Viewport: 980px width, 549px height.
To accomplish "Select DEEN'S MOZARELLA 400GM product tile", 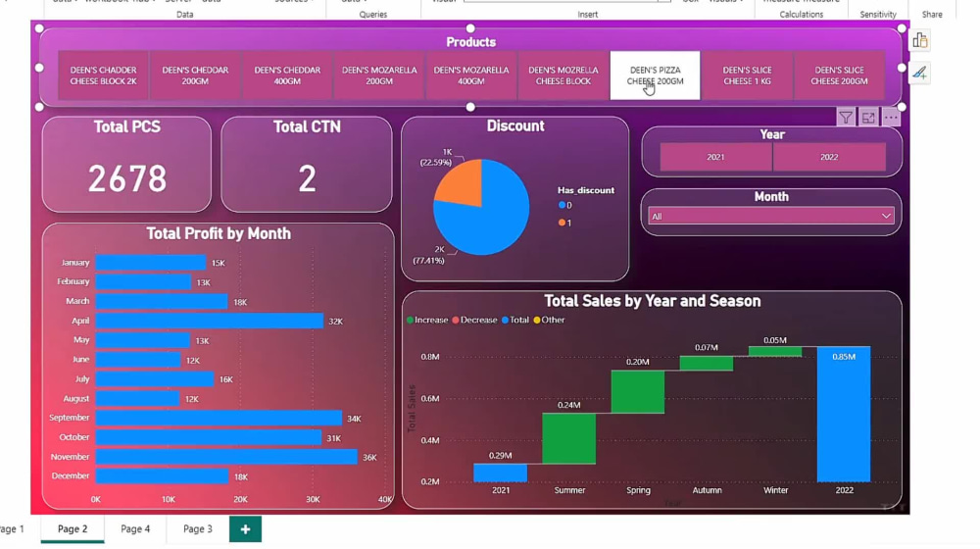I will (471, 75).
